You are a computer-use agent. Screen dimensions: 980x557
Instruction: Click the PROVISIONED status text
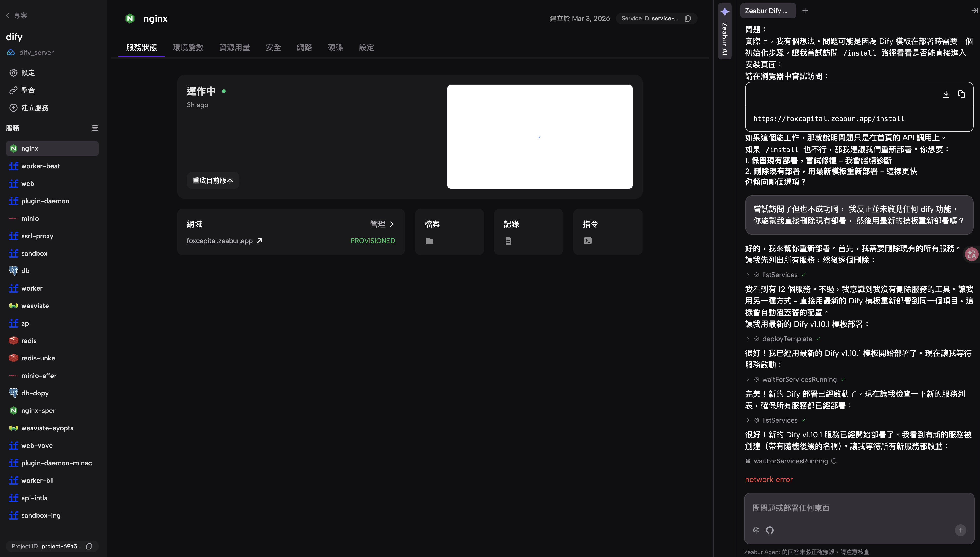point(373,241)
